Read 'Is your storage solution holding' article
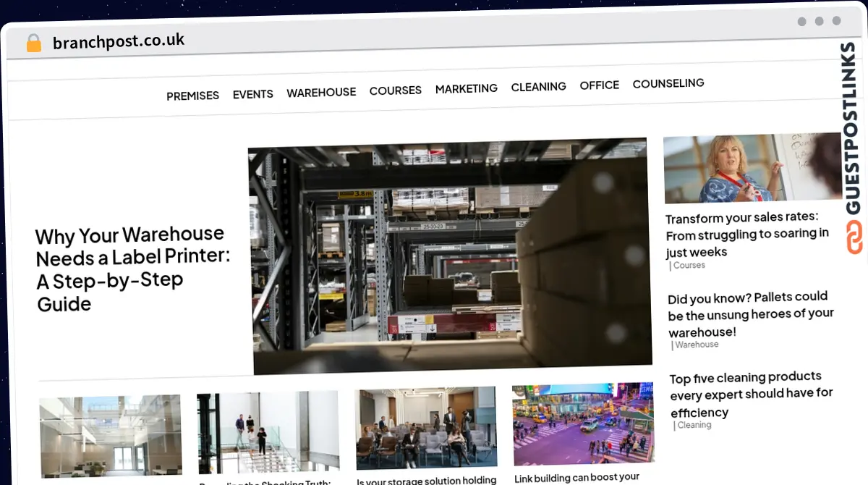 click(x=427, y=480)
